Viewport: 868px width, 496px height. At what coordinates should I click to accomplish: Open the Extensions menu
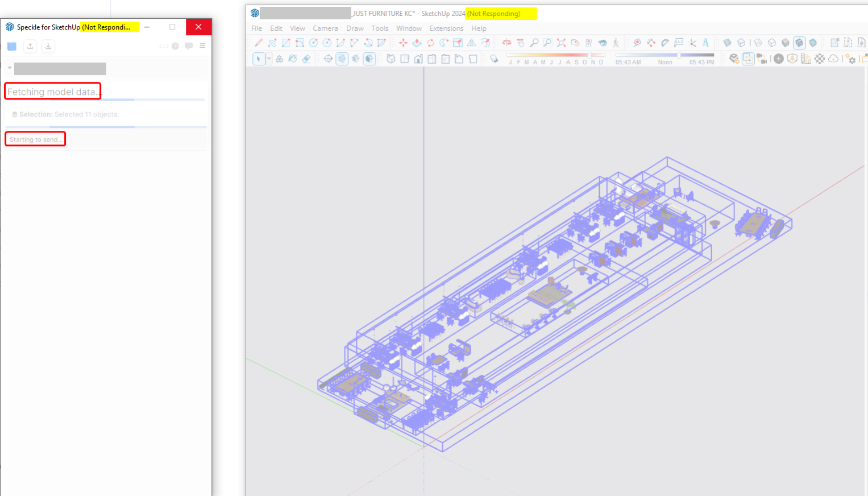click(446, 28)
